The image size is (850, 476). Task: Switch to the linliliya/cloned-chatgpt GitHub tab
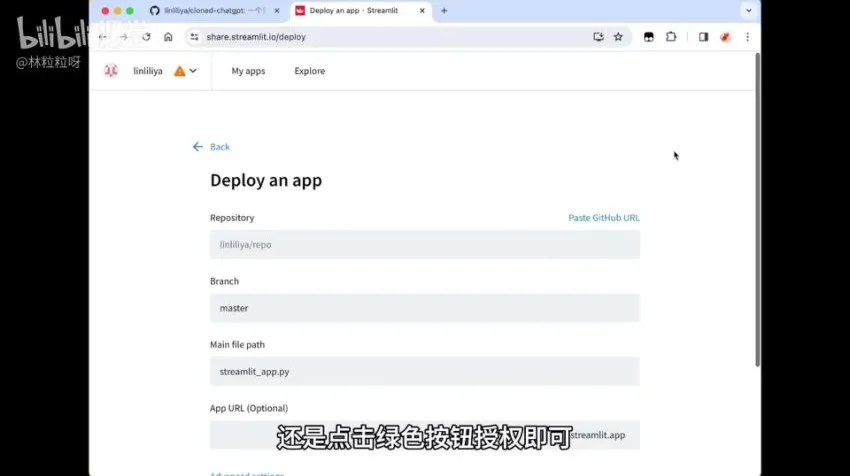pyautogui.click(x=215, y=10)
